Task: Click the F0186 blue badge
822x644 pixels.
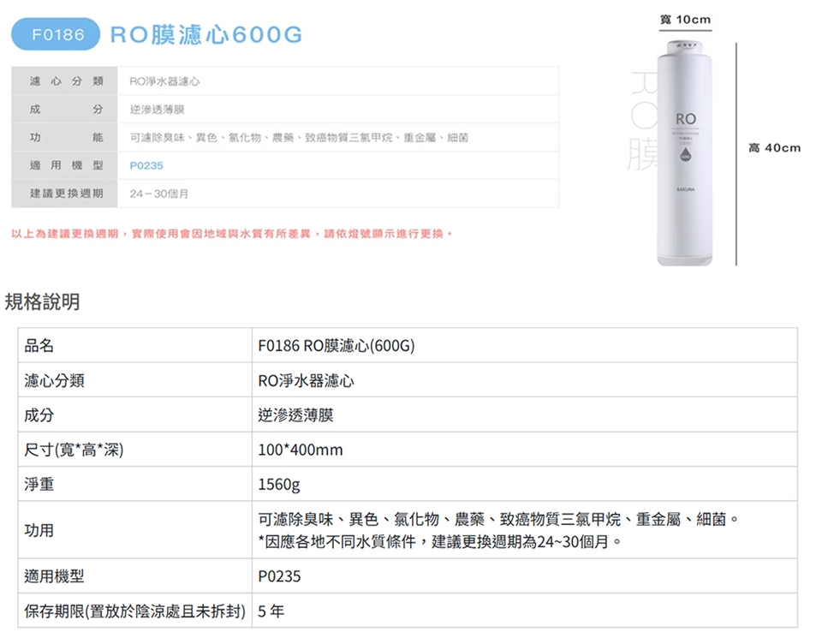Action: point(56,34)
